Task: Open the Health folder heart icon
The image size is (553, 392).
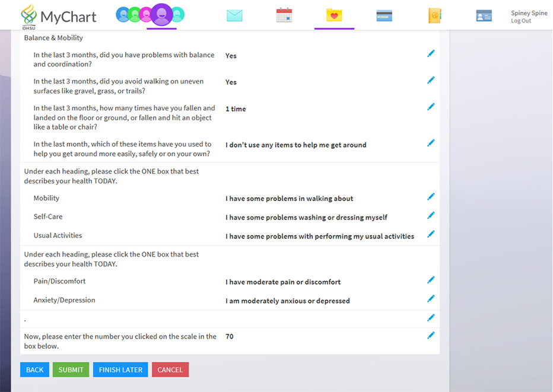Action: pyautogui.click(x=334, y=16)
